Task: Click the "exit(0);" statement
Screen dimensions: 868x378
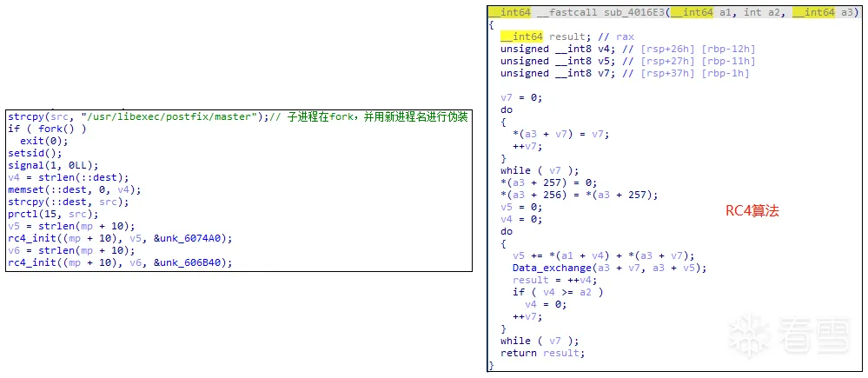Action: point(43,141)
